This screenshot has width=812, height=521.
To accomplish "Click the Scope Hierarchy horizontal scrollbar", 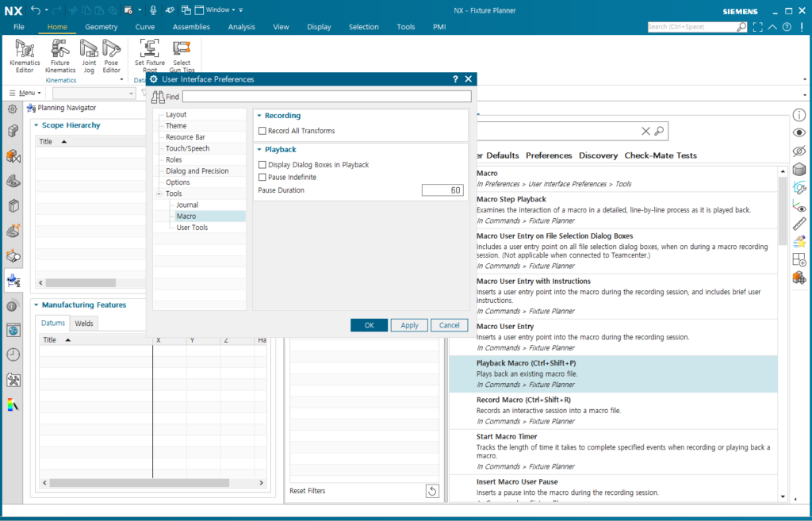I will coord(80,283).
